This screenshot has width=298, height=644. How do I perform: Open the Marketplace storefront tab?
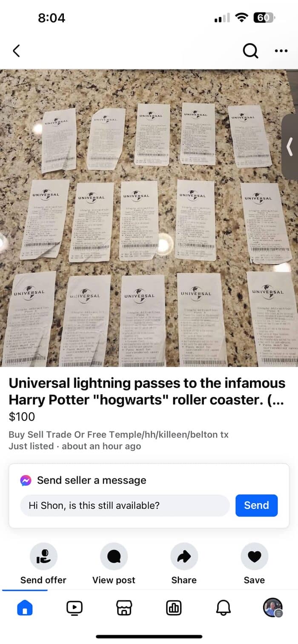pos(124,608)
